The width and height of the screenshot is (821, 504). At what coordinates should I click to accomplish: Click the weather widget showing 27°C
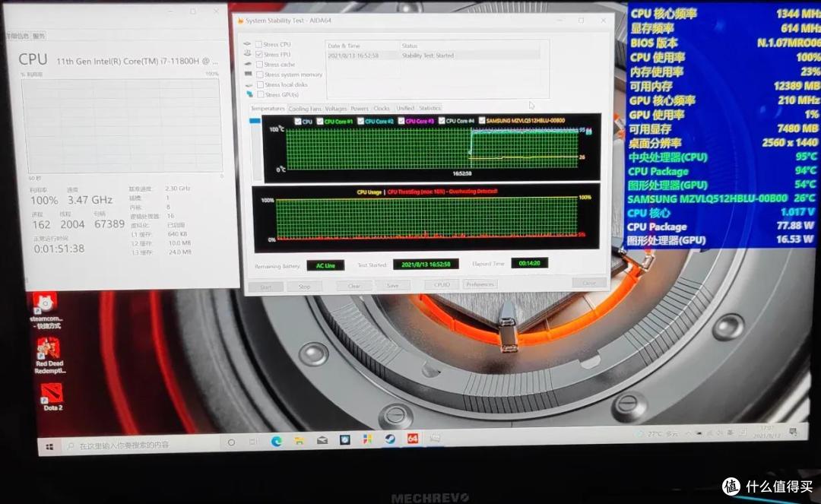click(x=658, y=434)
